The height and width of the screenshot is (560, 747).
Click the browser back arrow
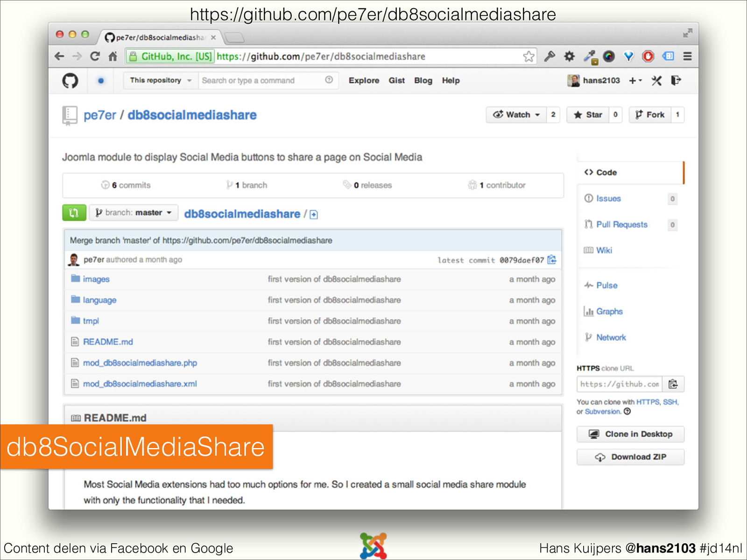point(59,56)
